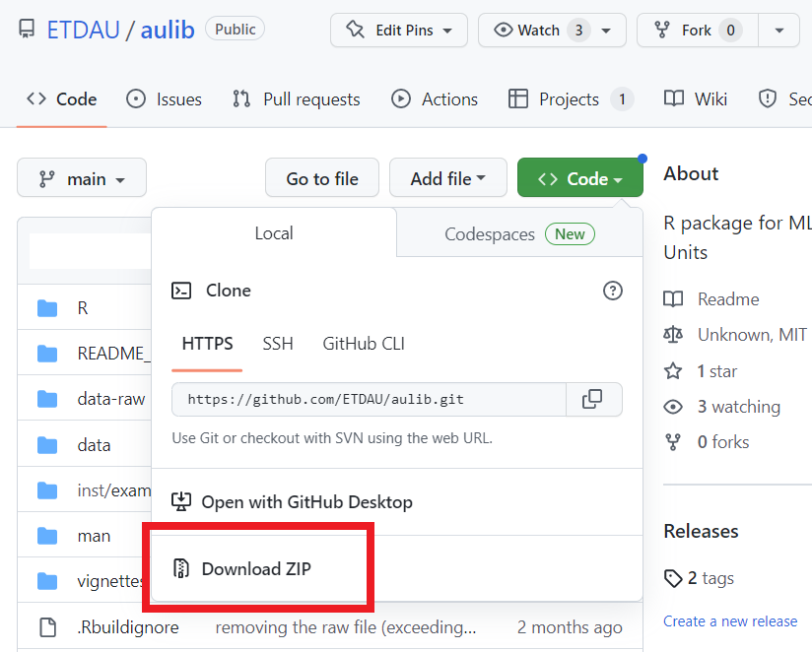Click the Go to file button
Viewport: 812px width, 652px height.
coord(322,177)
